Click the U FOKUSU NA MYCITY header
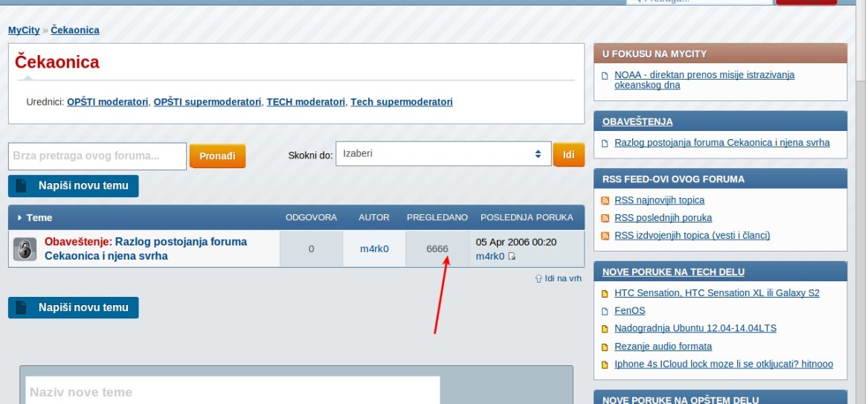 pyautogui.click(x=655, y=54)
